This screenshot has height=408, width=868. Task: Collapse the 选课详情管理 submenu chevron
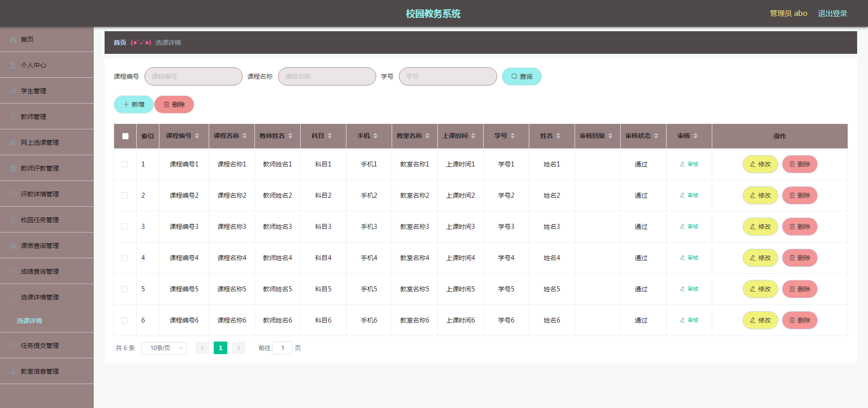click(82, 297)
